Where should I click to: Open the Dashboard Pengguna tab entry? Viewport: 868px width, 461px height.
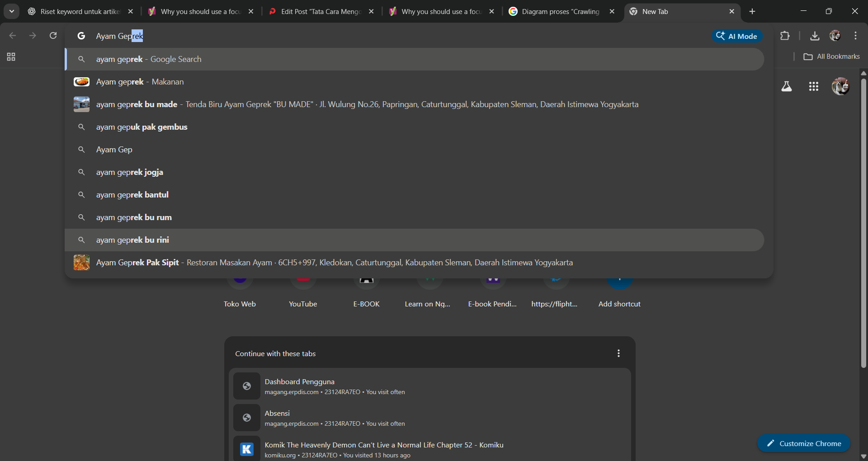point(429,386)
